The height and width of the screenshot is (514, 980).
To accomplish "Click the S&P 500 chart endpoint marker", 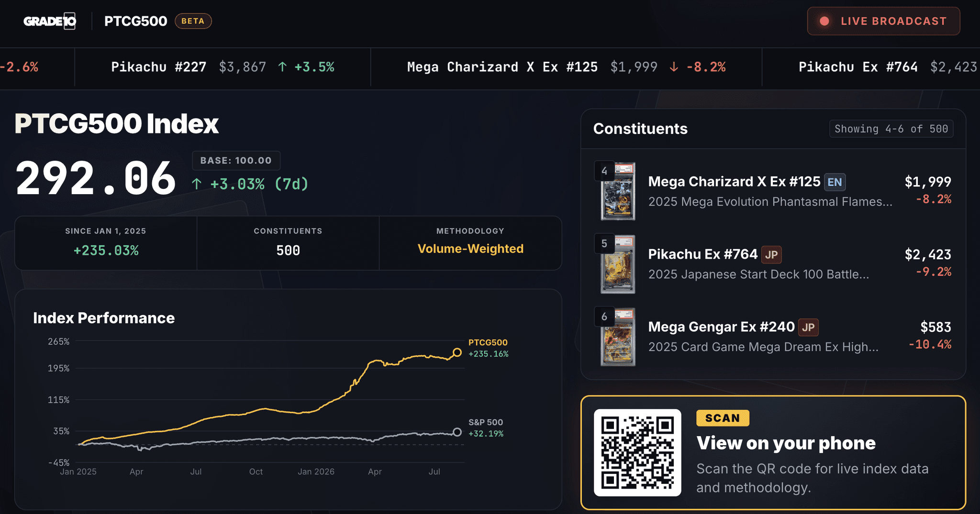I will click(457, 432).
